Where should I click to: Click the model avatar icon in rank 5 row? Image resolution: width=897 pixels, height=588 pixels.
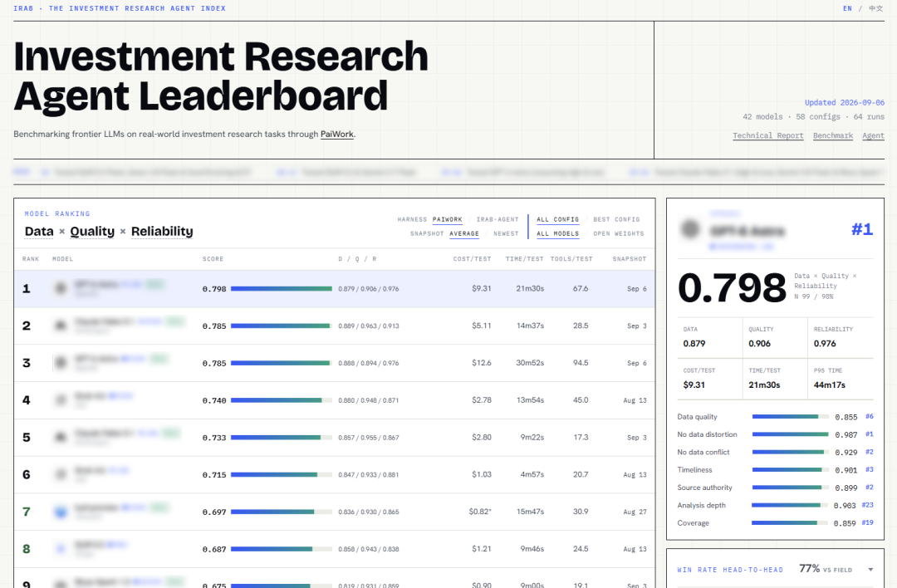(61, 437)
